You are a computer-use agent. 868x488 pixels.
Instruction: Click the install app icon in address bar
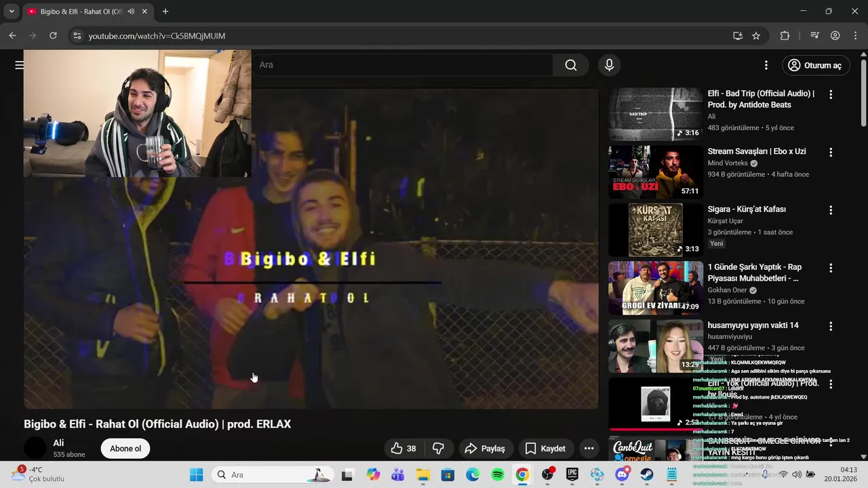(x=738, y=36)
